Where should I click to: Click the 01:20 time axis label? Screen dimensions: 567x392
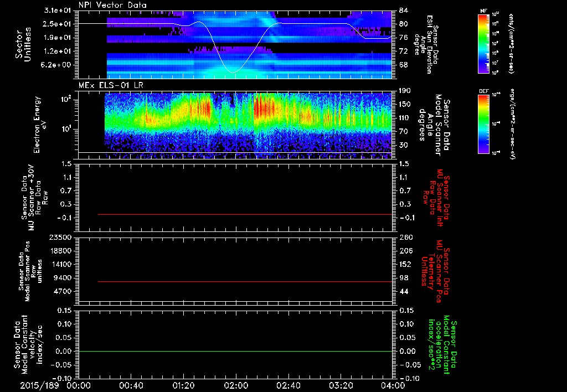183,385
